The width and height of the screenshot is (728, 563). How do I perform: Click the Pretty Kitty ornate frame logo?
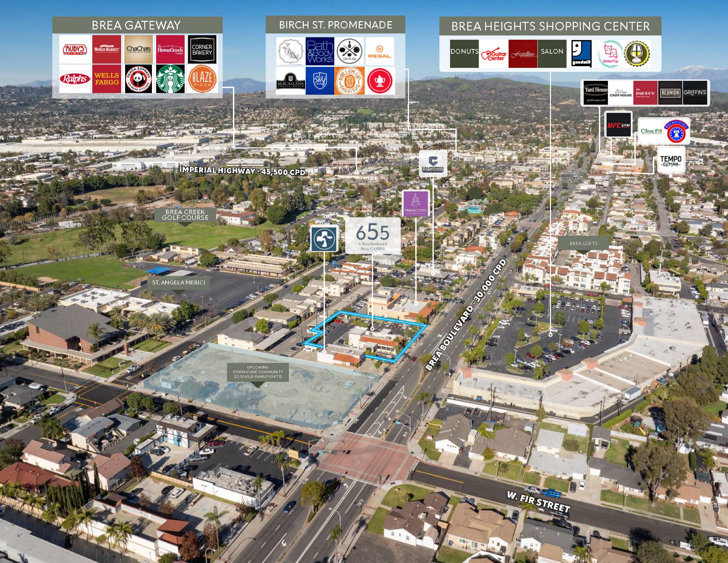(290, 51)
